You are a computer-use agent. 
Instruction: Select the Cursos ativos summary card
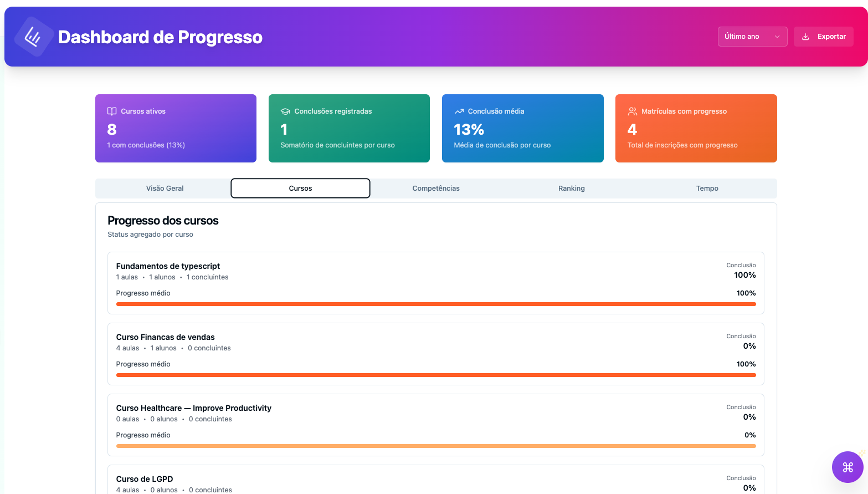click(x=176, y=128)
